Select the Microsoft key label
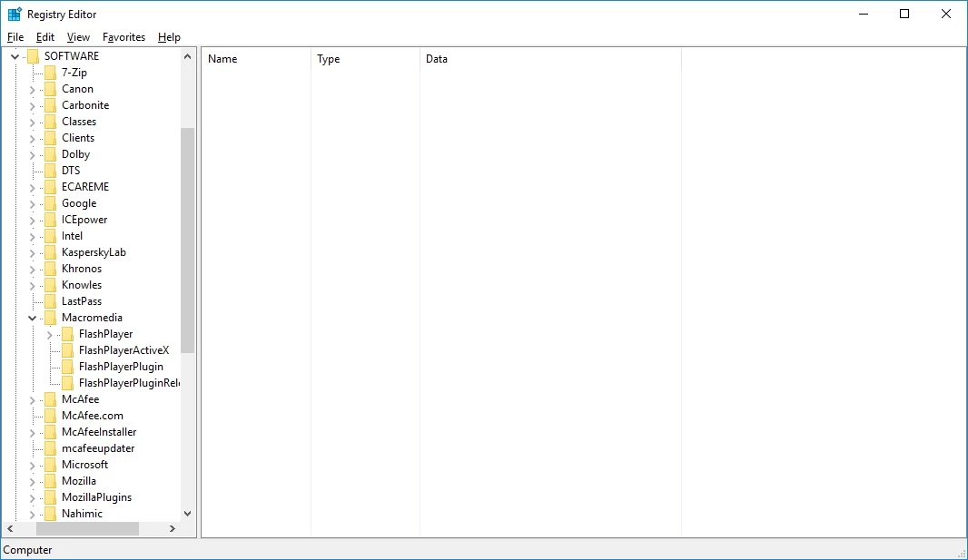The height and width of the screenshot is (560, 968). click(x=84, y=465)
